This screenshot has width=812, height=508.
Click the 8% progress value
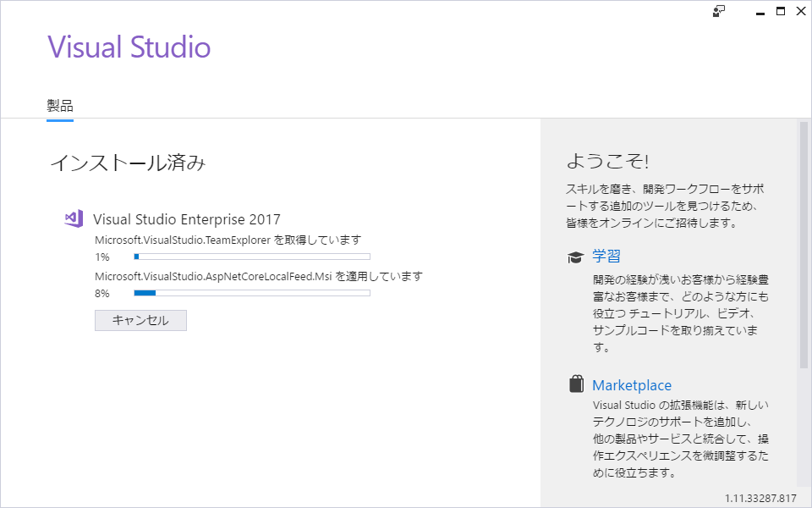pyautogui.click(x=102, y=294)
